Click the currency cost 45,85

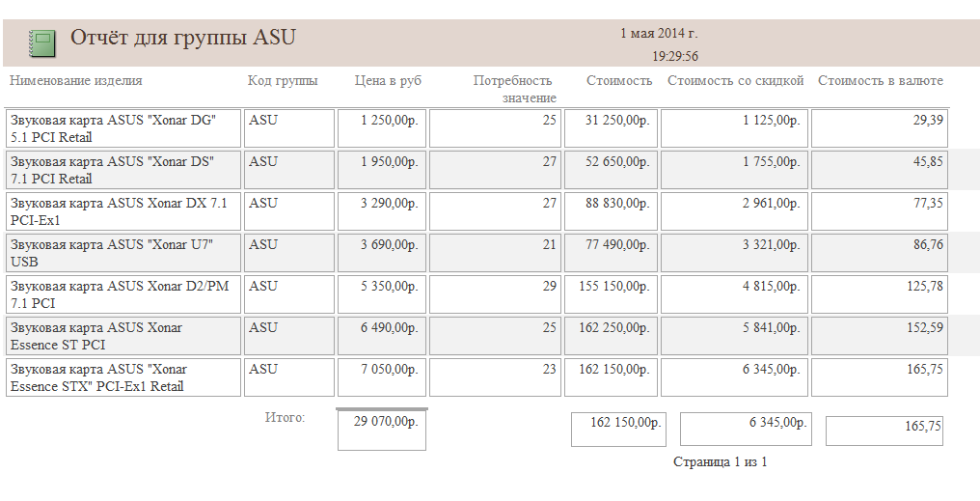click(880, 170)
